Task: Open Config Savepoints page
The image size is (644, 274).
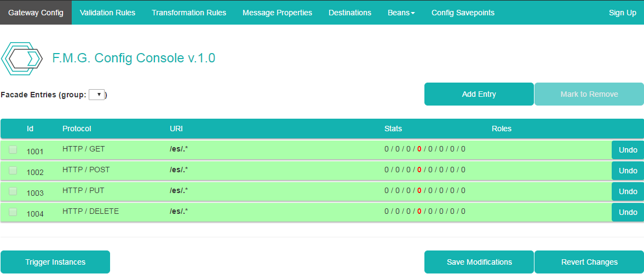Action: tap(463, 13)
